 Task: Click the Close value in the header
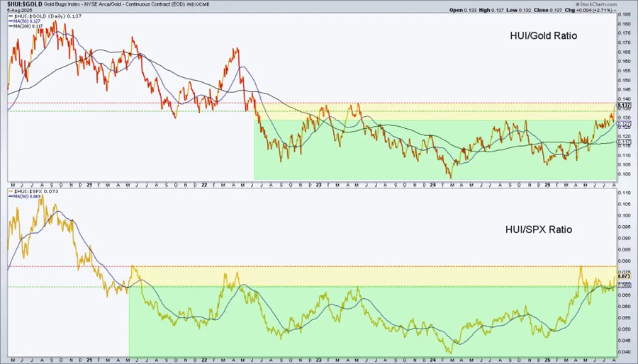(x=537, y=11)
